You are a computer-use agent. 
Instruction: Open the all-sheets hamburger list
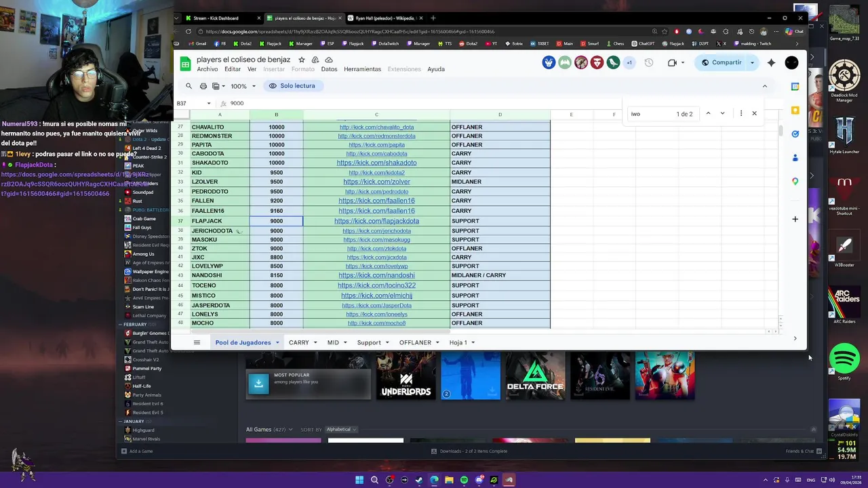(197, 342)
